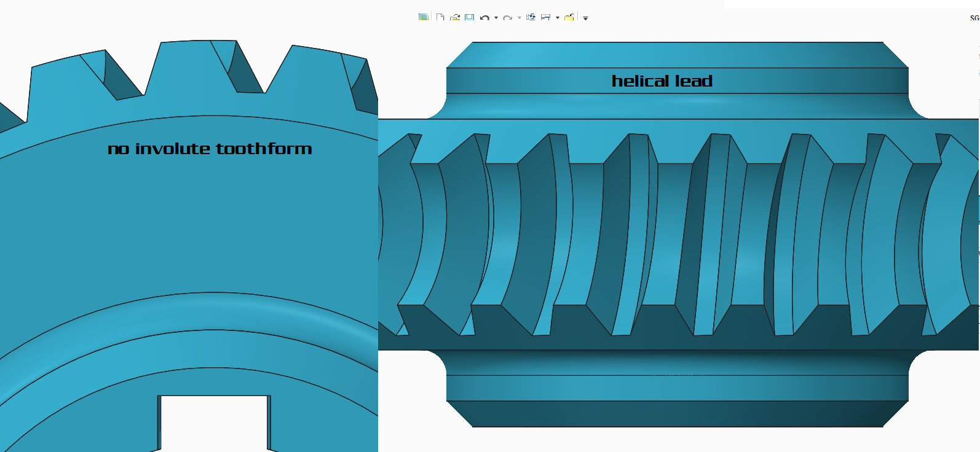
Task: Open a file with the folder-arrow icon
Action: (455, 17)
